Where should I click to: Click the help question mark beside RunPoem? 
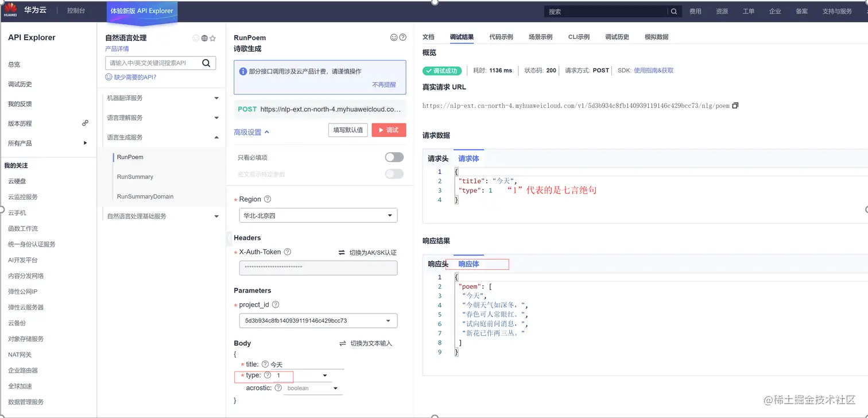[402, 37]
